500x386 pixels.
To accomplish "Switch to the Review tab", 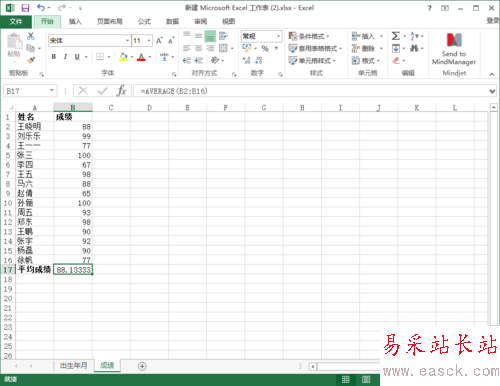I will click(x=201, y=22).
